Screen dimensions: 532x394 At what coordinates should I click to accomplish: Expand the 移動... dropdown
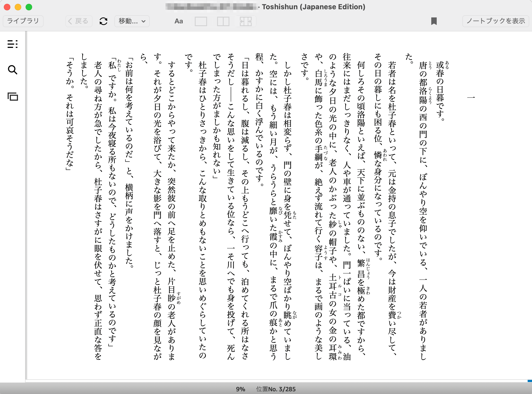[x=132, y=21]
